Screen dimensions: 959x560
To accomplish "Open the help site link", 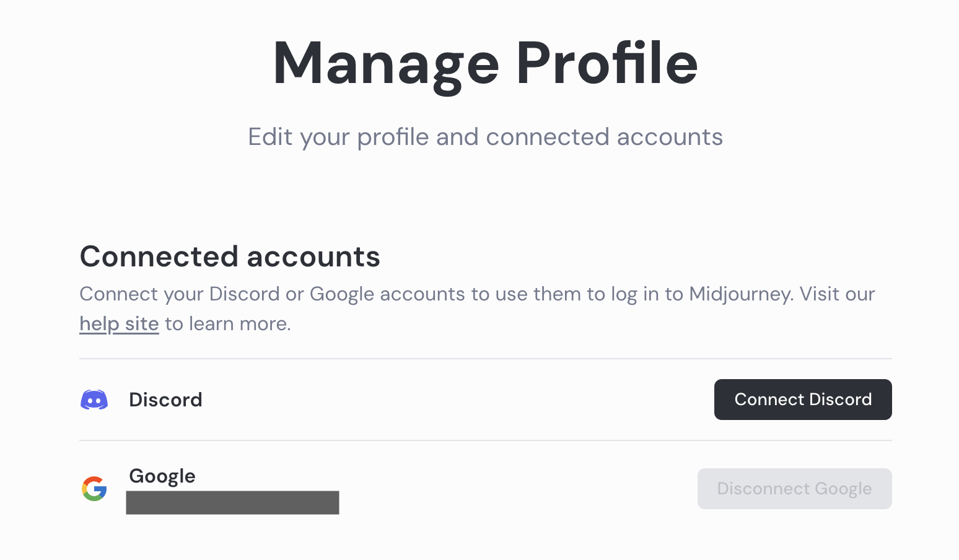I will click(x=119, y=324).
